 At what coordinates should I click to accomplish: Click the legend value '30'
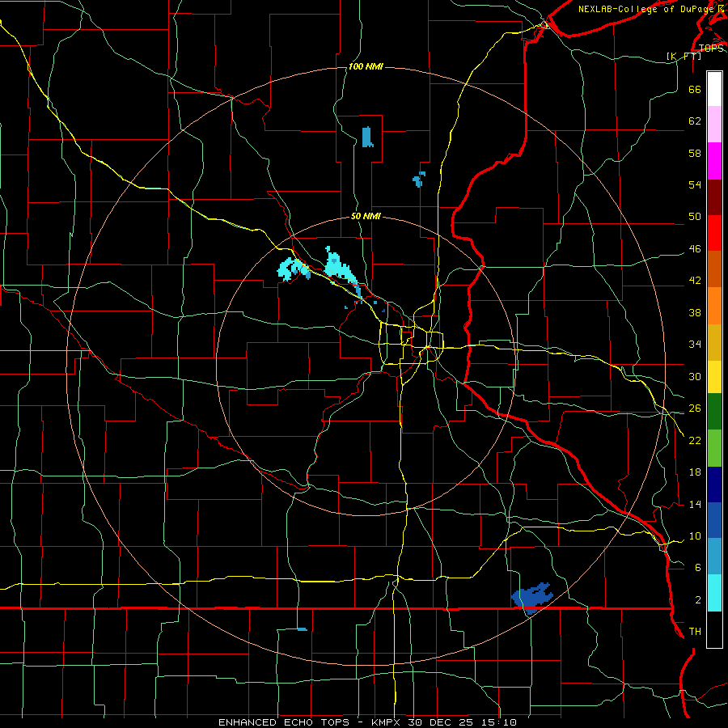coord(695,376)
